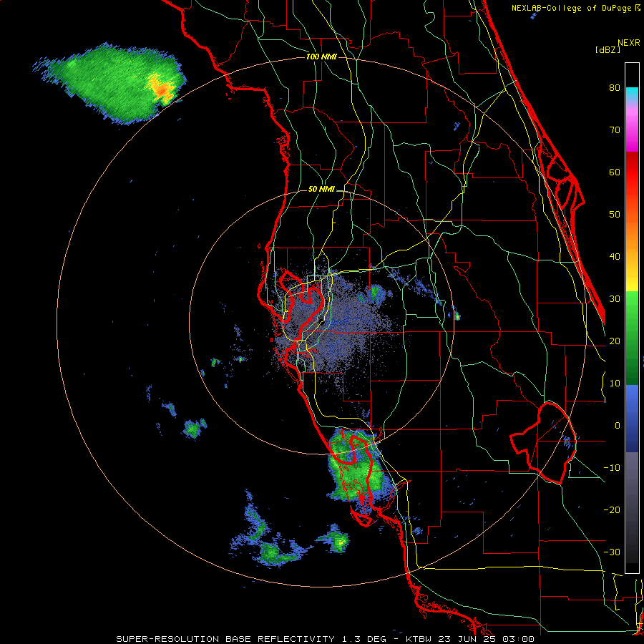Click the Super-Resolution Base Reflectivity caption text
Screen dimensions: 644x644
pyautogui.click(x=325, y=639)
